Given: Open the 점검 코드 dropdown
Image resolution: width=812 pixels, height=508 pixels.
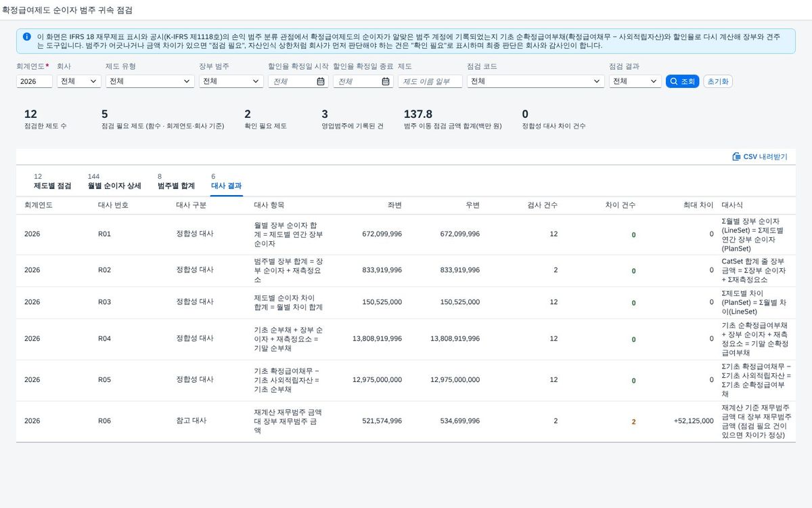Looking at the screenshot, I should tap(535, 81).
